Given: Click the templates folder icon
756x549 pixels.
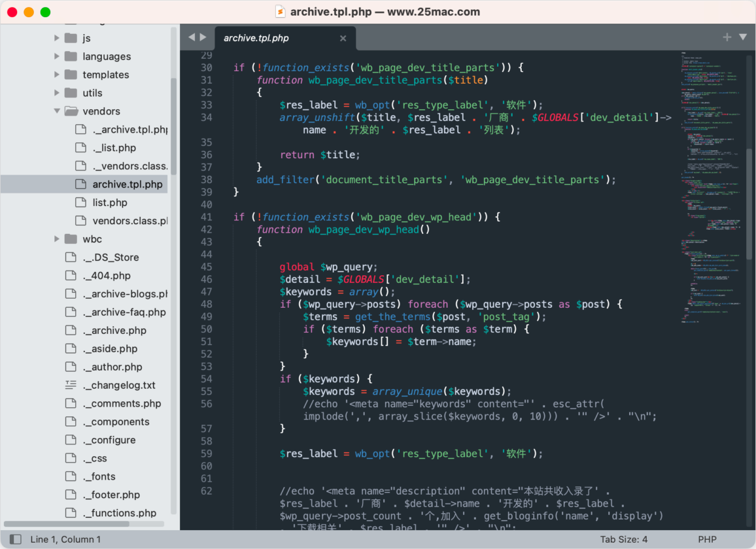Looking at the screenshot, I should pyautogui.click(x=71, y=75).
